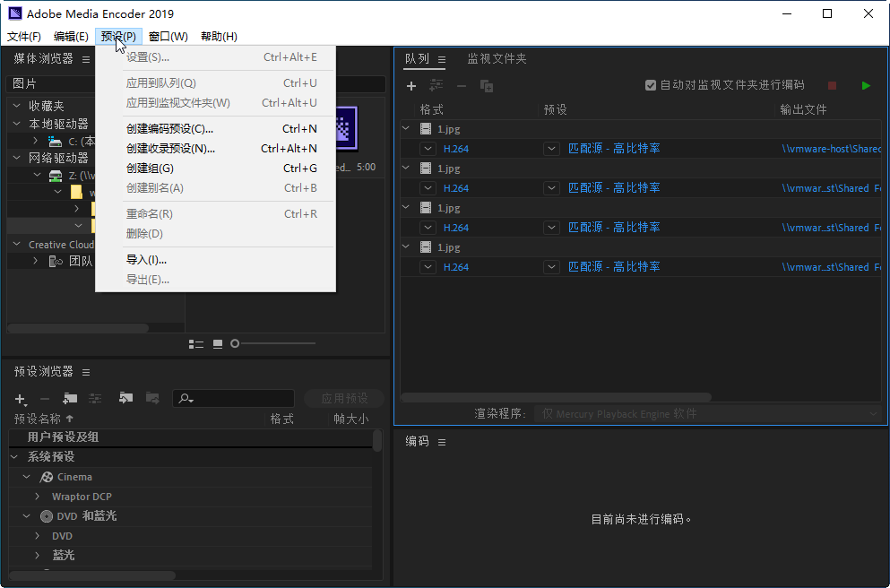
Task: Open the 帮助(H) menu
Action: pyautogui.click(x=219, y=37)
